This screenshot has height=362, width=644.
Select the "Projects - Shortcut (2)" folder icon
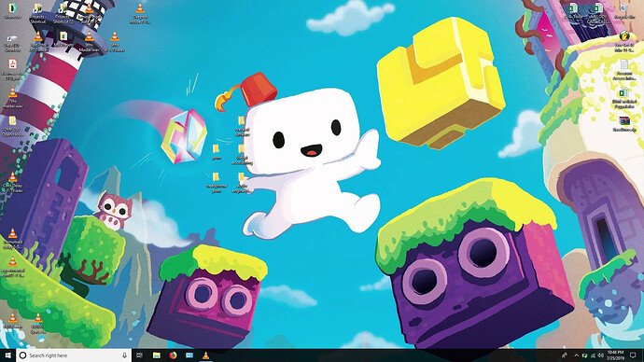[x=63, y=14]
